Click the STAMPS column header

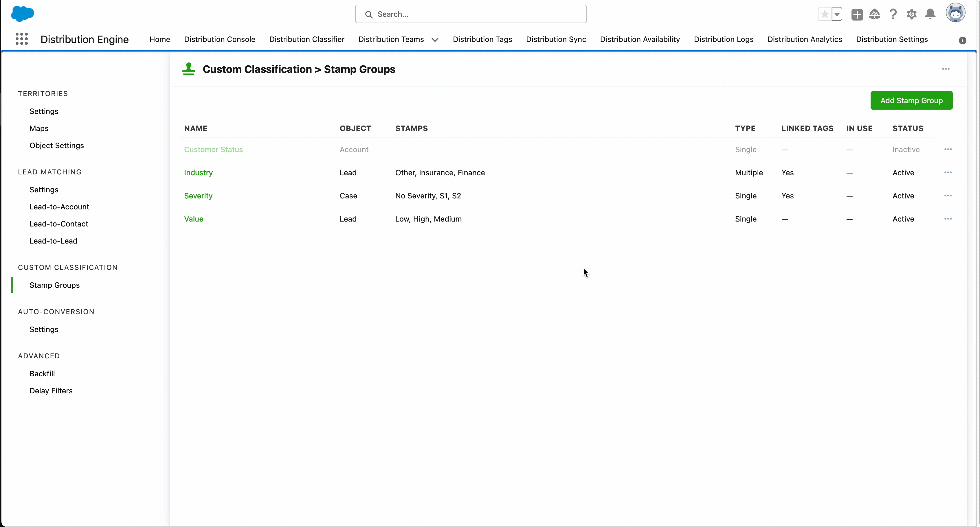click(x=411, y=128)
